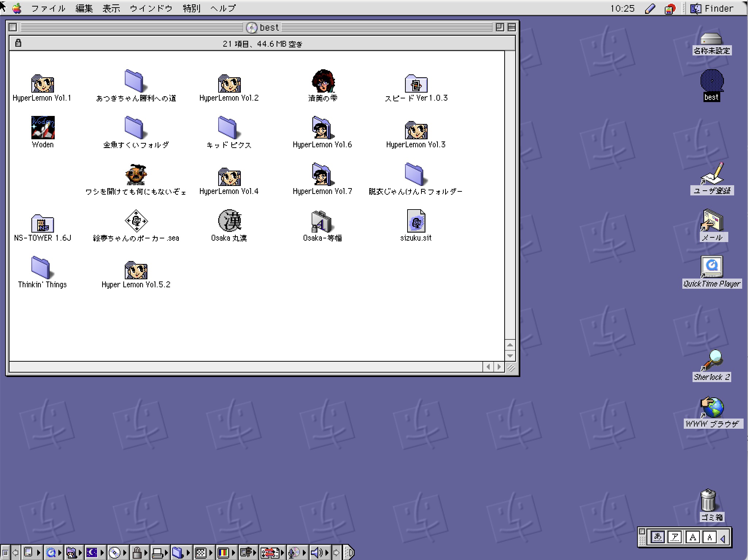This screenshot has width=748, height=560.
Task: Open the 脱衣じゃんけんＲフォルダー folder
Action: click(x=416, y=174)
